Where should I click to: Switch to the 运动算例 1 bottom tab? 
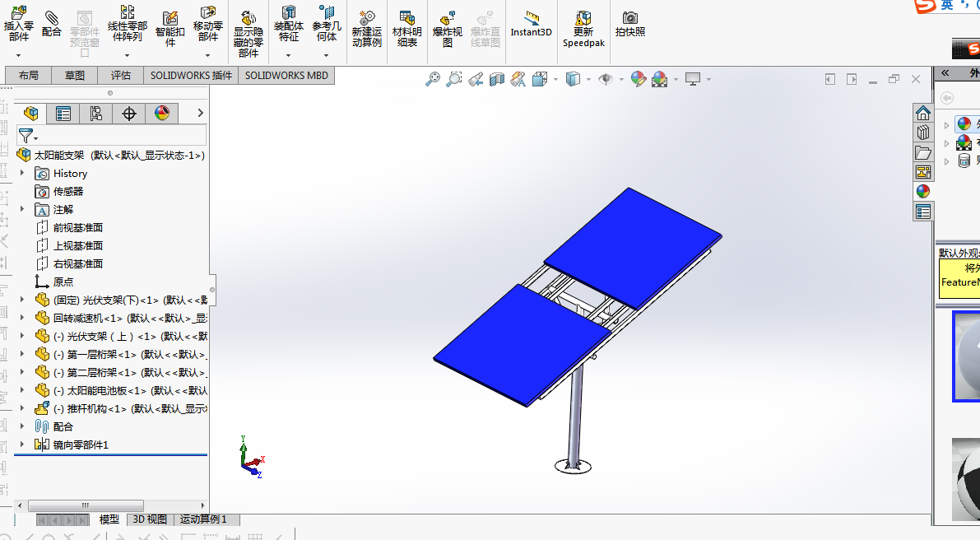pos(203,519)
